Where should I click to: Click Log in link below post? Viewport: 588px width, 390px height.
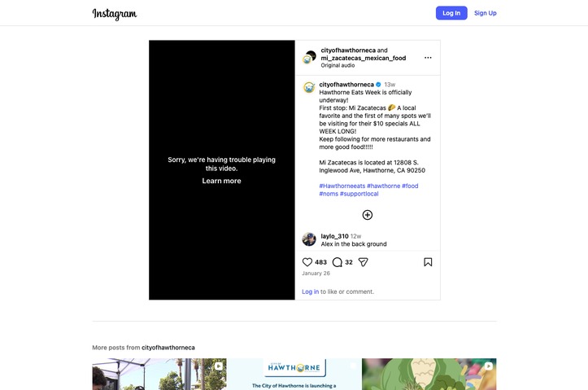click(310, 291)
